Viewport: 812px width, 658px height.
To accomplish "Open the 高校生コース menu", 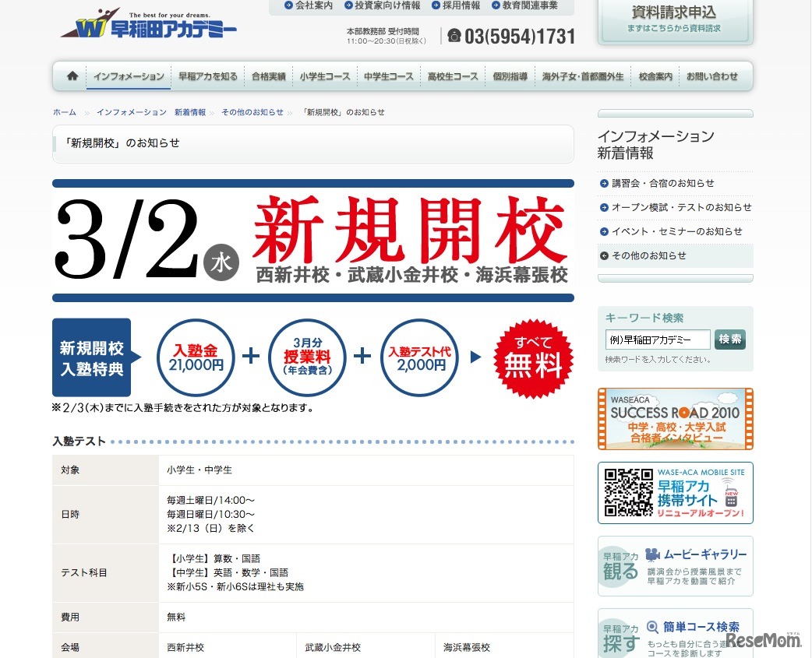I will point(453,76).
